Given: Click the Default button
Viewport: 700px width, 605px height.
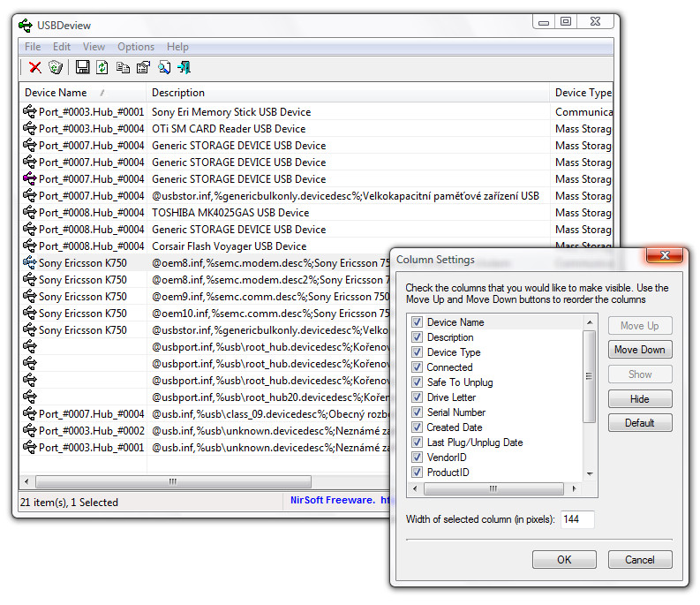Looking at the screenshot, I should point(640,423).
